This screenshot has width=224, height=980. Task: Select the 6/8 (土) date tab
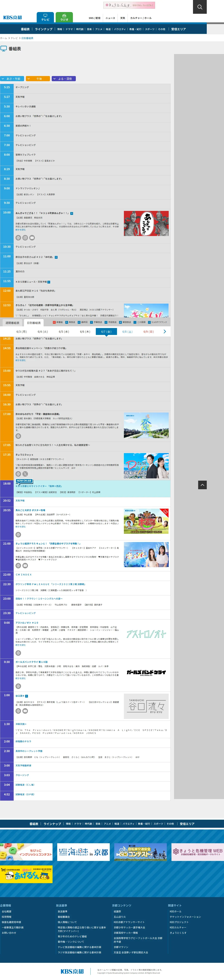(x=127, y=332)
